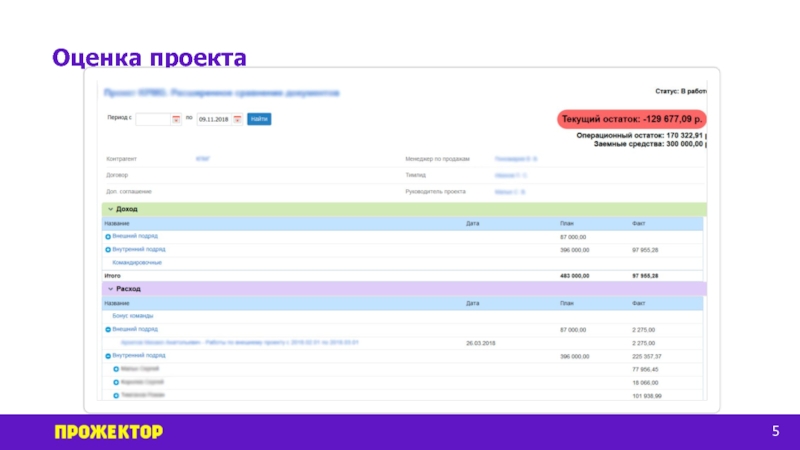Click План column header in Доход table
This screenshot has height=450, width=800.
pyautogui.click(x=567, y=223)
